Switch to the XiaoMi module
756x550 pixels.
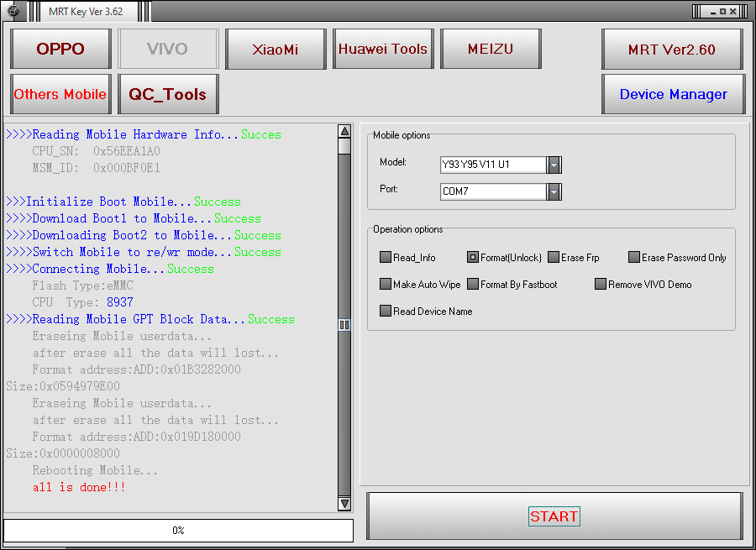pos(276,49)
